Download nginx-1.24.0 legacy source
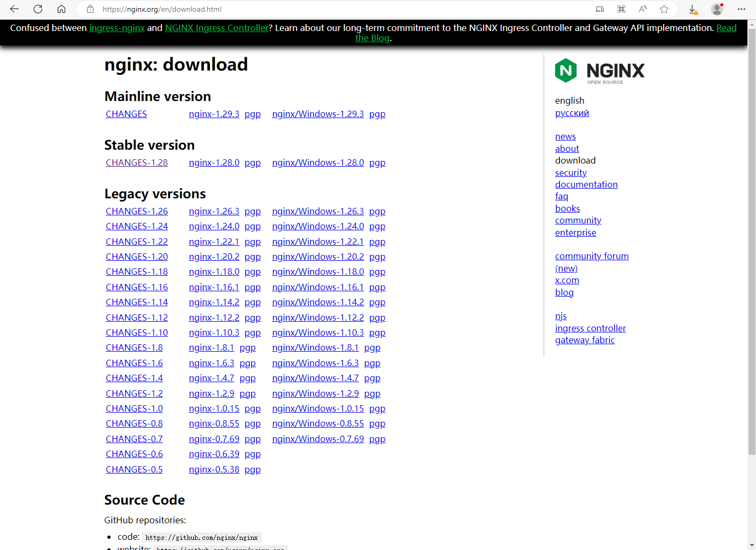Screen dimensions: 756x550 [x=214, y=226]
